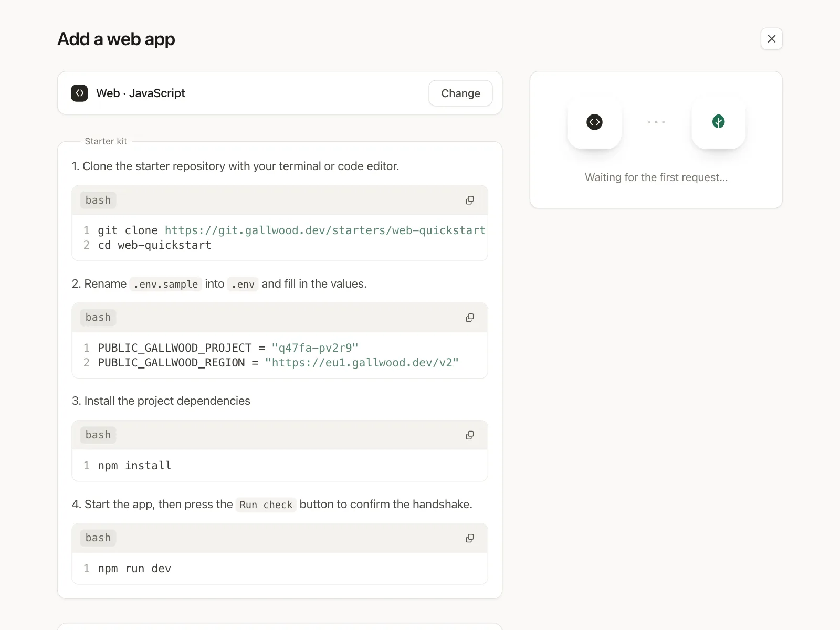Click the Starter kit section label
This screenshot has width=840, height=630.
tap(106, 141)
